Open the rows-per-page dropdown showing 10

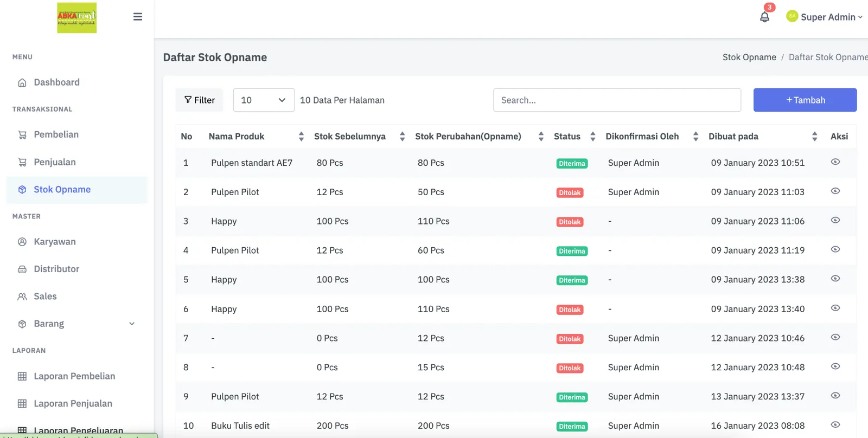click(264, 100)
